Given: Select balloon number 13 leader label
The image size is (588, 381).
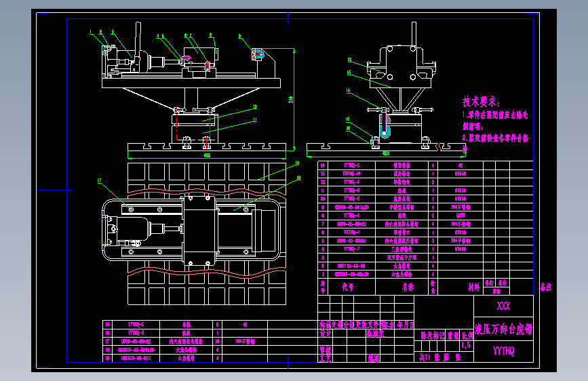Looking at the screenshot, I should pyautogui.click(x=297, y=163).
